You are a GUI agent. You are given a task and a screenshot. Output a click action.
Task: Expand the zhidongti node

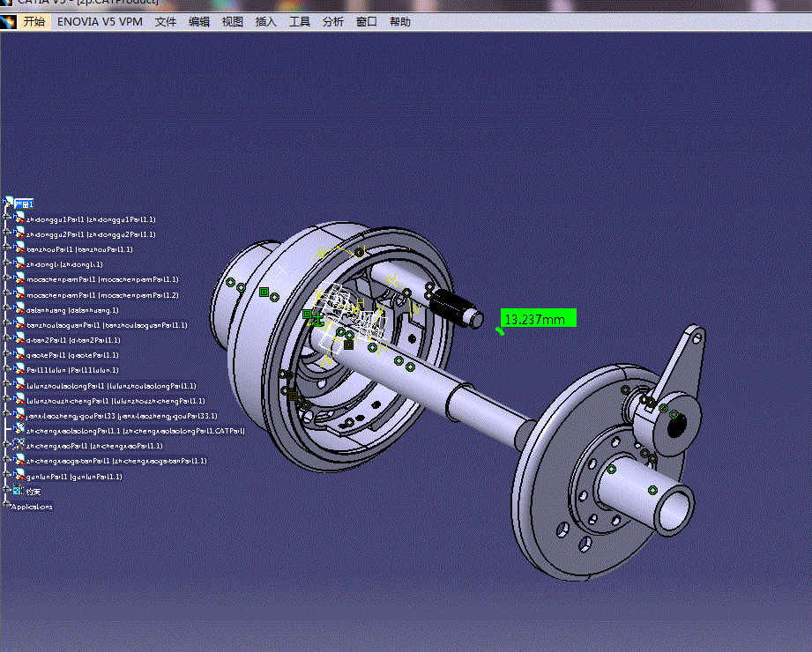[6, 263]
